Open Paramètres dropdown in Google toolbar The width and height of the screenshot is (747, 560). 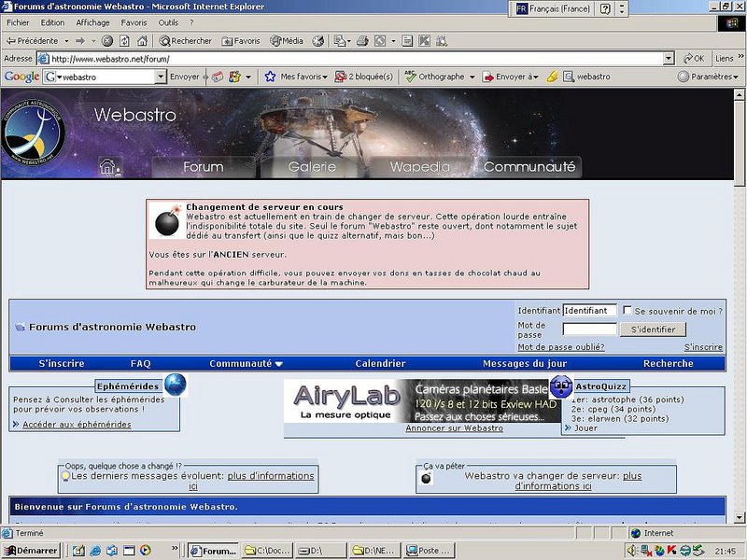[708, 77]
